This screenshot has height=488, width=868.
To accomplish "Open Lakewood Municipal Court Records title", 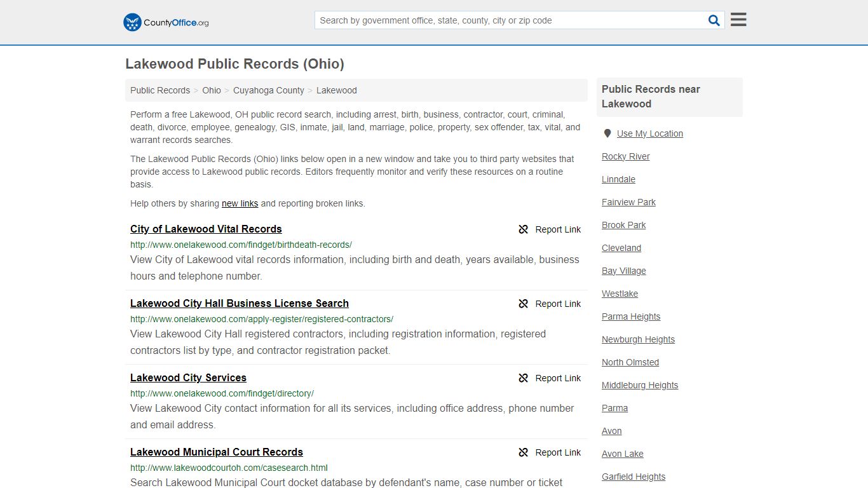I will [x=217, y=452].
